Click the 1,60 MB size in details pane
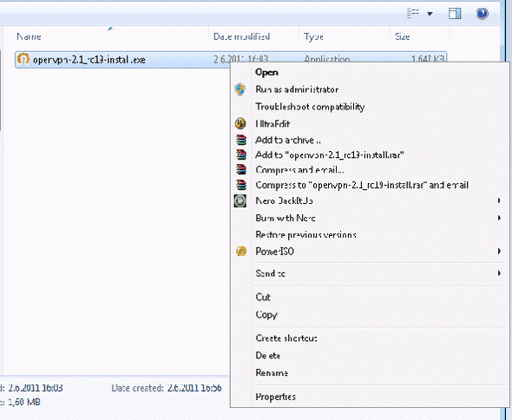This screenshot has width=512, height=420. click(x=24, y=402)
